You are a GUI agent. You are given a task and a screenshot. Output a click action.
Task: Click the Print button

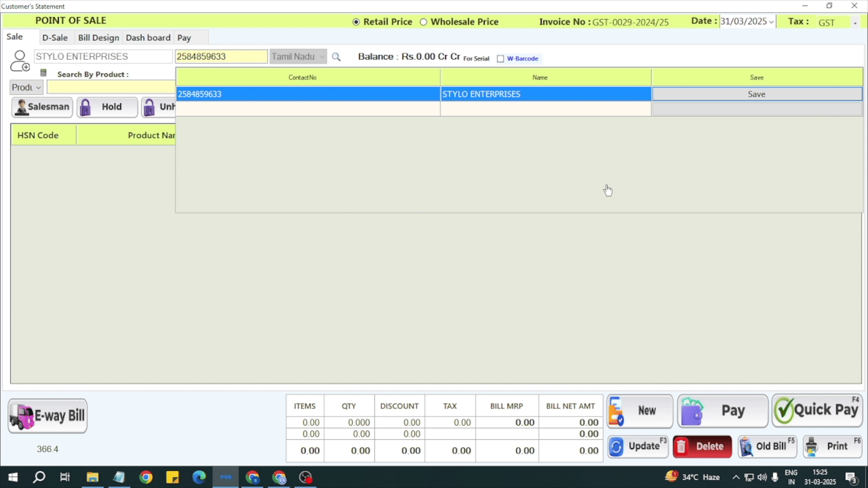[x=832, y=446]
